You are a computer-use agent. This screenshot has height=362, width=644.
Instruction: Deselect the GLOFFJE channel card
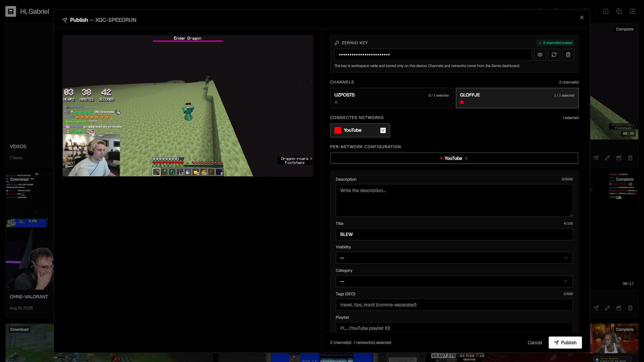click(x=517, y=98)
